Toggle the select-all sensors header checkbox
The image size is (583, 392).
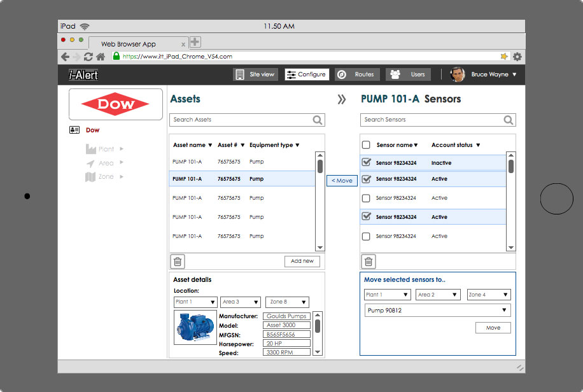tap(366, 145)
